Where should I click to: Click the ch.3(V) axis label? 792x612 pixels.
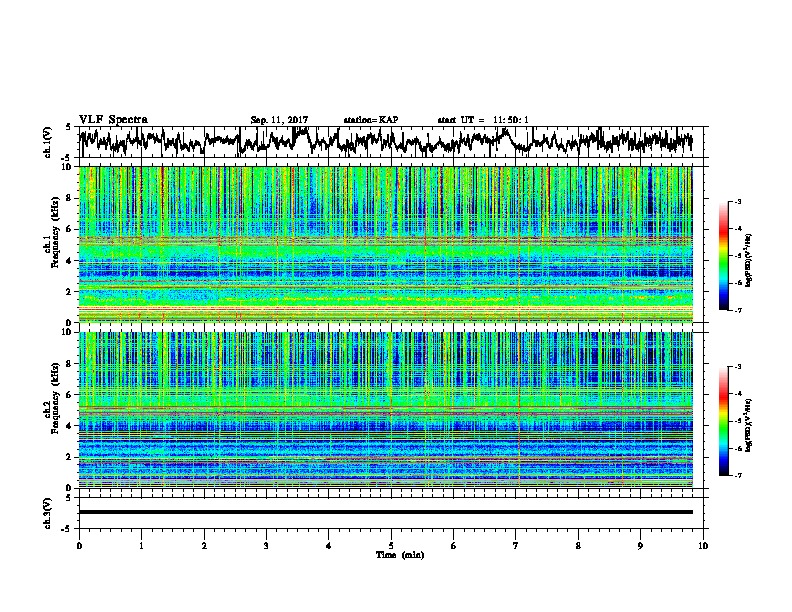(48, 513)
